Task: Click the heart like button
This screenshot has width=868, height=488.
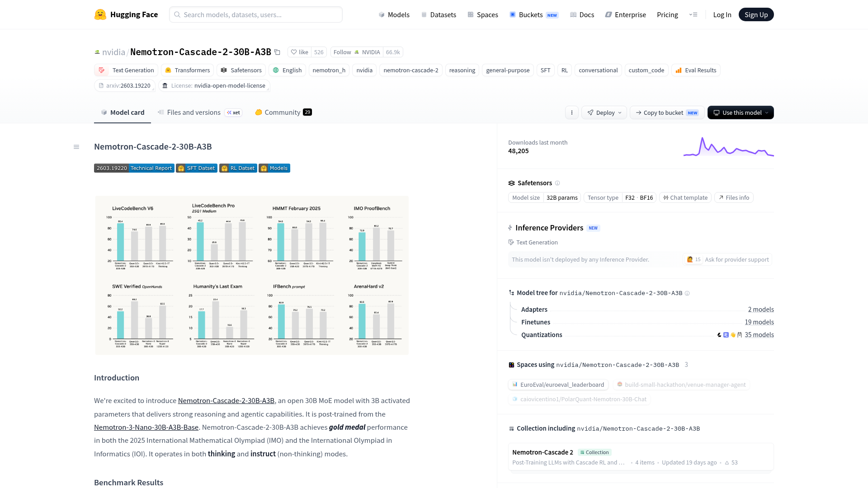Action: (x=299, y=52)
